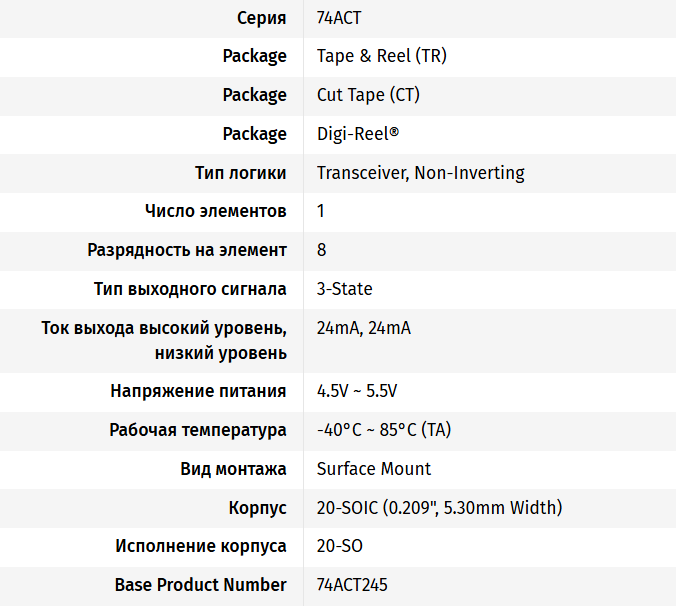Screen dimensions: 676x616
Task: Select the Surface Mount value
Action: coord(374,469)
